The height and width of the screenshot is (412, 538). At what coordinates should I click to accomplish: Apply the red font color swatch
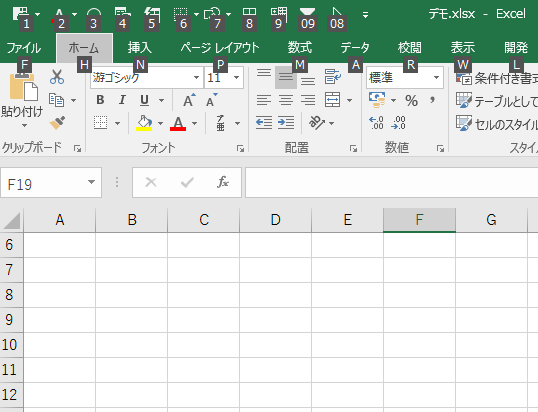[178, 123]
